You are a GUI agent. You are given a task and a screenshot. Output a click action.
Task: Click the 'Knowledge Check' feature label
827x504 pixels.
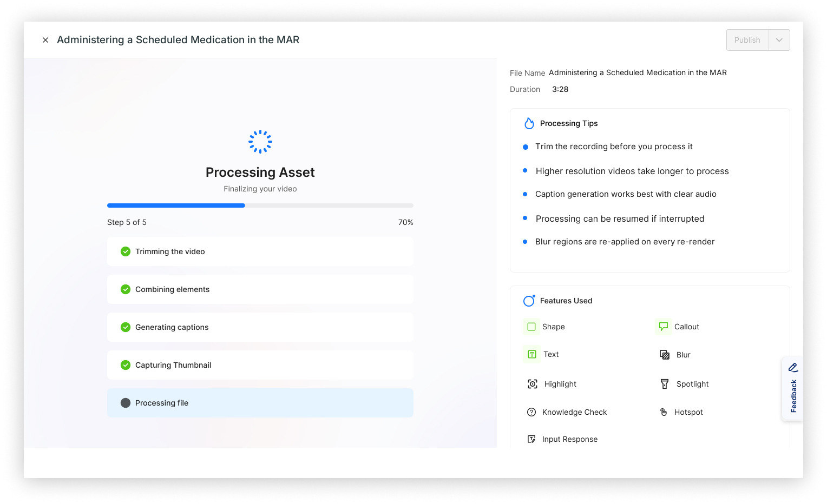pos(574,412)
